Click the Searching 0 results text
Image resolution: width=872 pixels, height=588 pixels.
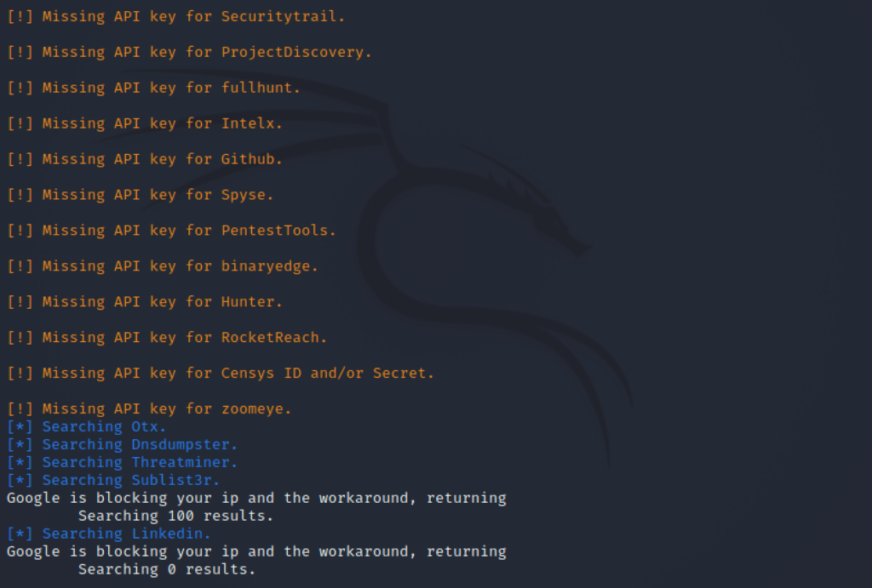tap(167, 569)
